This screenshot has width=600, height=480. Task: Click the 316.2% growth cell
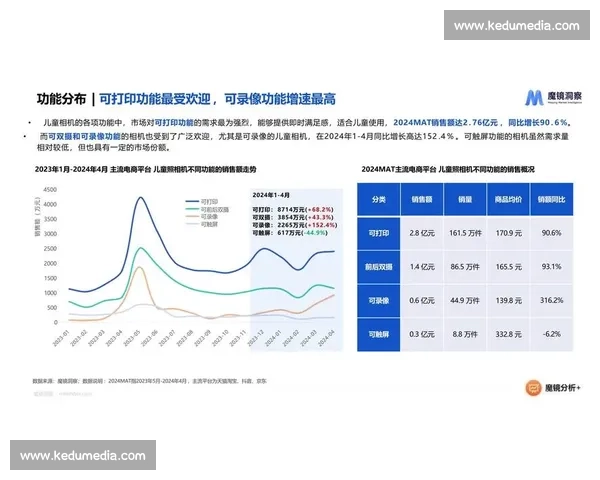[551, 300]
